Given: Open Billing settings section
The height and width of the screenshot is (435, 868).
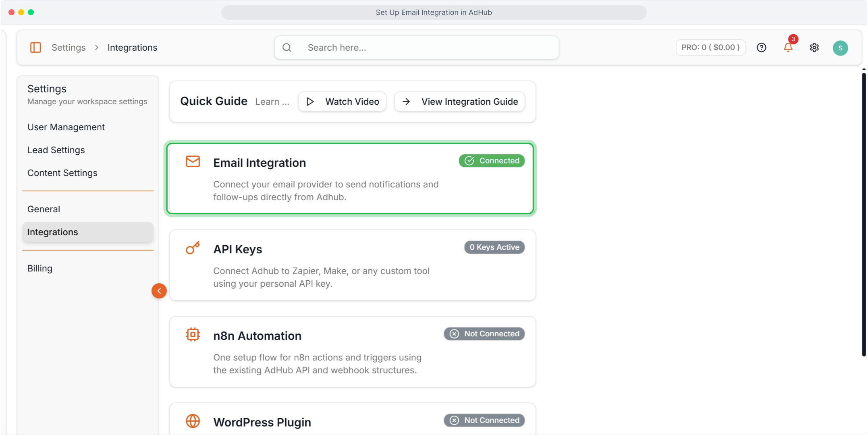Looking at the screenshot, I should point(40,269).
